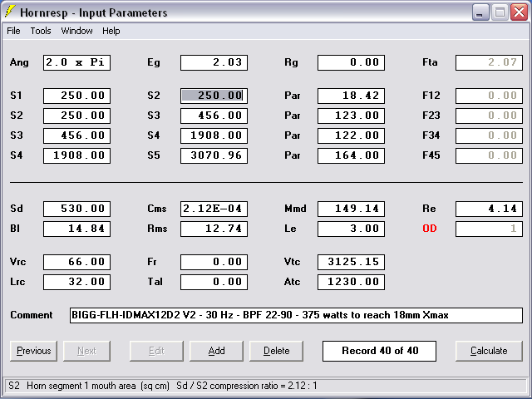Click the Mmd field with 149.14
The height and width of the screenshot is (399, 532).
click(x=351, y=209)
